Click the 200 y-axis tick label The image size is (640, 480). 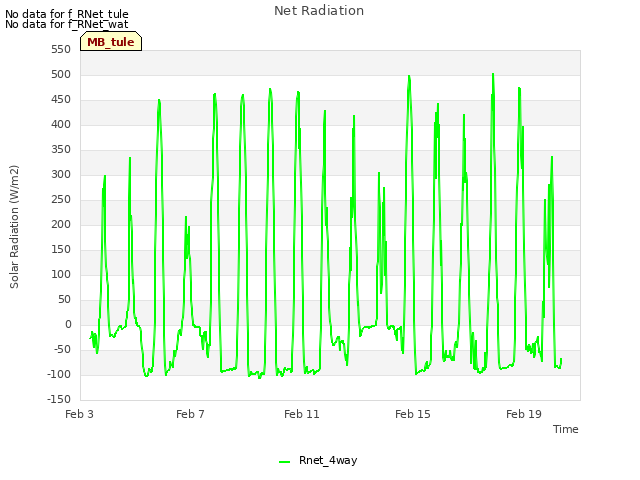61,224
